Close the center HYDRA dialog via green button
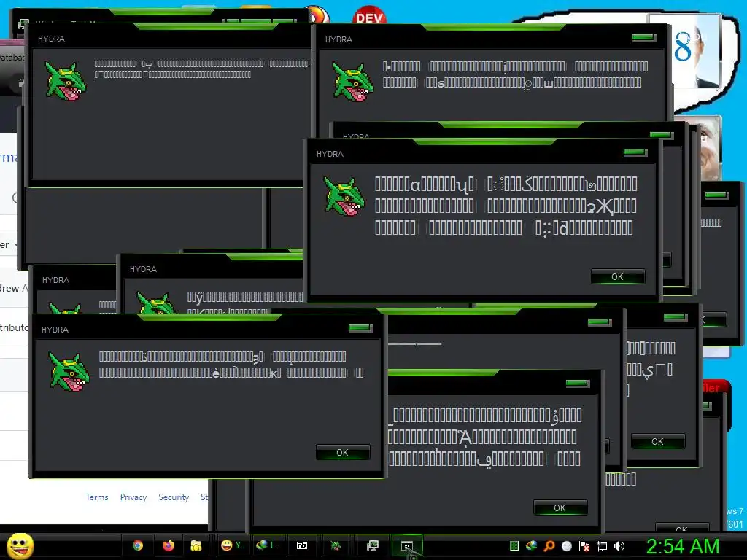The image size is (747, 560). click(635, 152)
